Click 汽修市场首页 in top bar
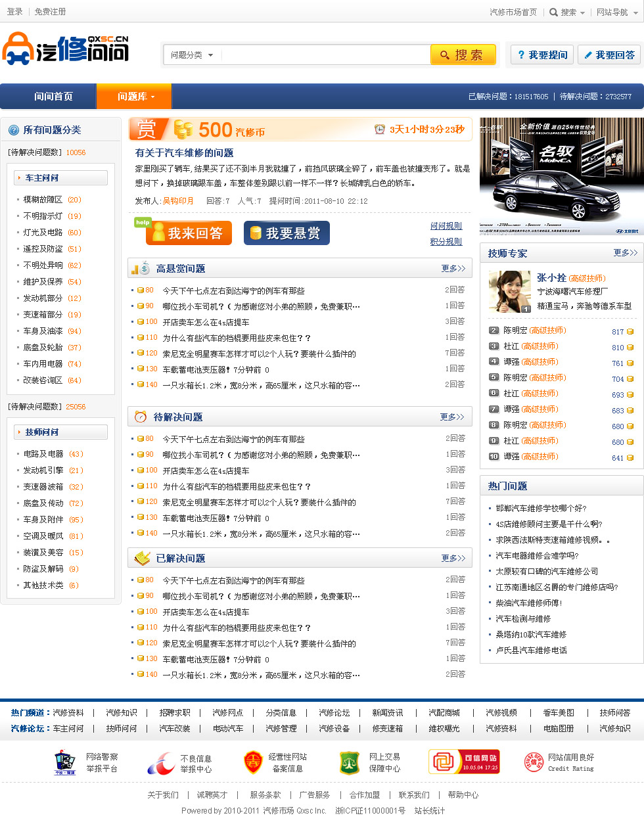644x826 pixels. click(x=513, y=12)
